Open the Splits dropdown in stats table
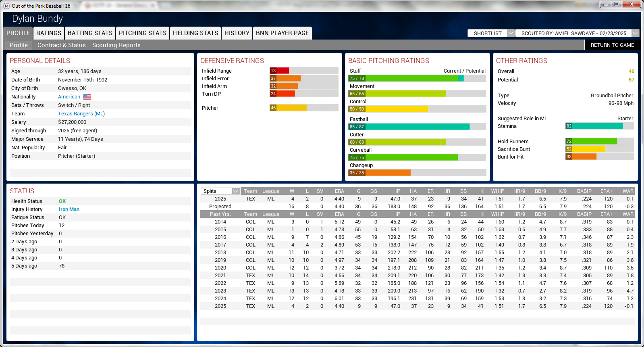The height and width of the screenshot is (347, 644). [220, 191]
